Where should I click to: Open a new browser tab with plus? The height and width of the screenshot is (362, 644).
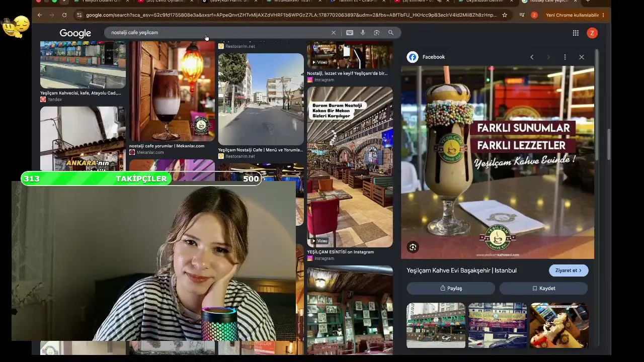tap(588, 2)
